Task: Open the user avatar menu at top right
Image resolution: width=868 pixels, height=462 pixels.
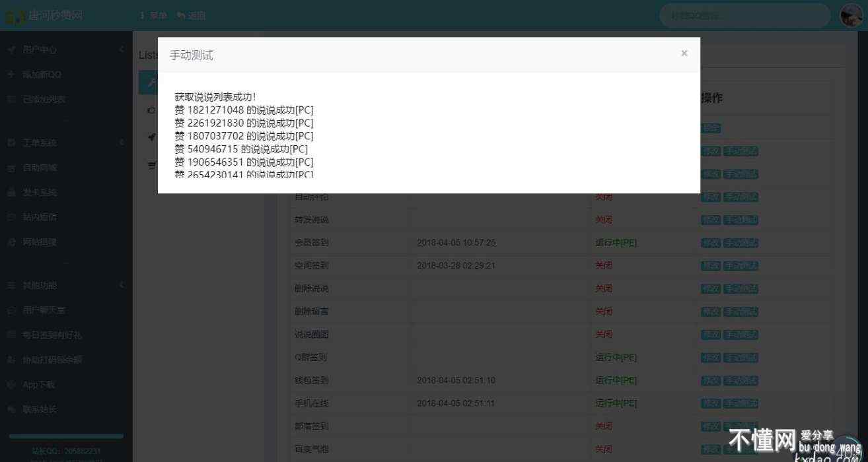Action: (x=851, y=15)
